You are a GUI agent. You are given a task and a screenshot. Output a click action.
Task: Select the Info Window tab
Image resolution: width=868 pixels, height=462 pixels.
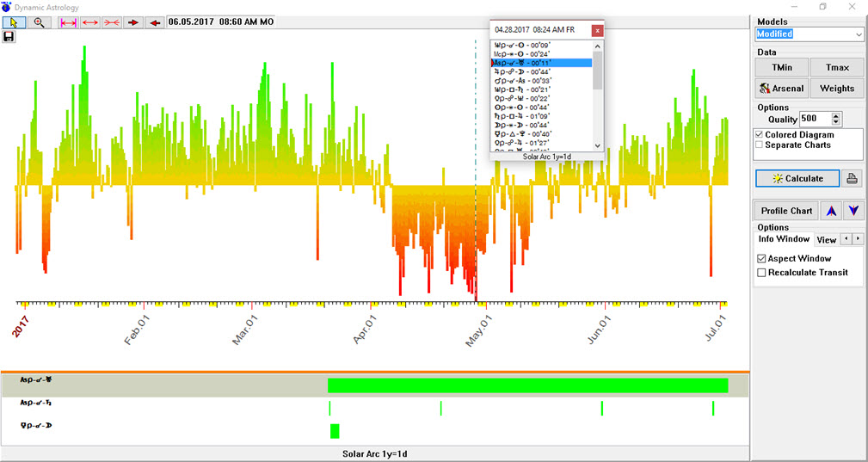[x=783, y=239]
